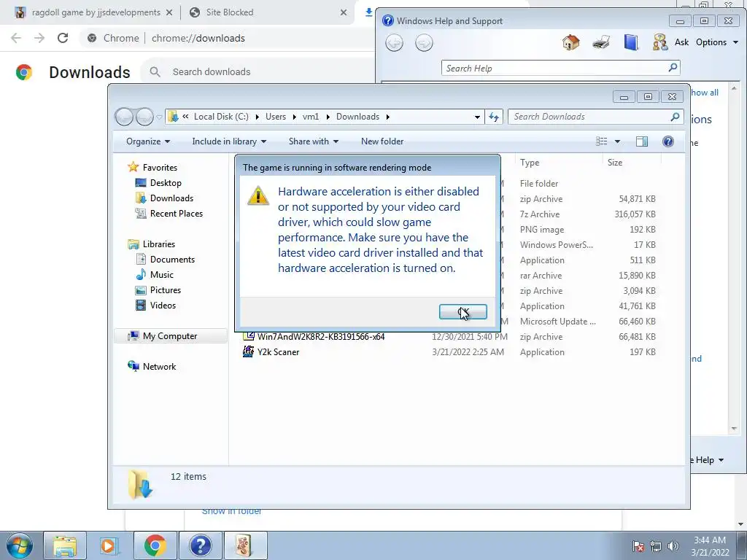The width and height of the screenshot is (747, 560).
Task: Expand the arrow after vm1 in path
Action: click(328, 117)
